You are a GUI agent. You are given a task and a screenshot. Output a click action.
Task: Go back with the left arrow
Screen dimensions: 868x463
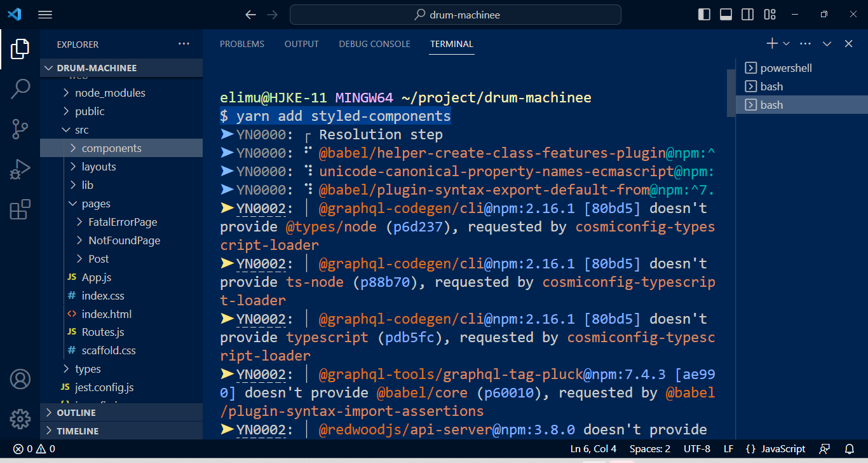[x=250, y=15]
